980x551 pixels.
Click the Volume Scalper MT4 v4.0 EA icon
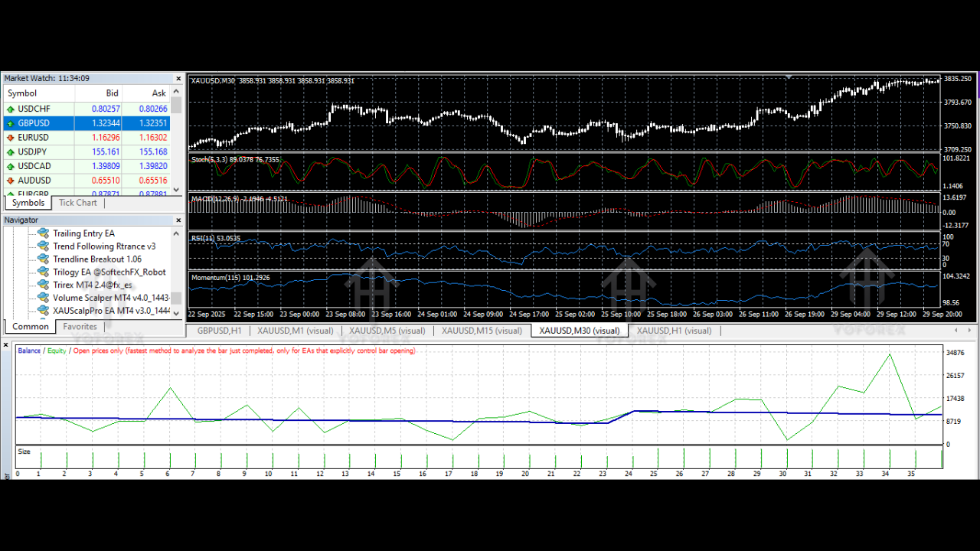(x=43, y=298)
